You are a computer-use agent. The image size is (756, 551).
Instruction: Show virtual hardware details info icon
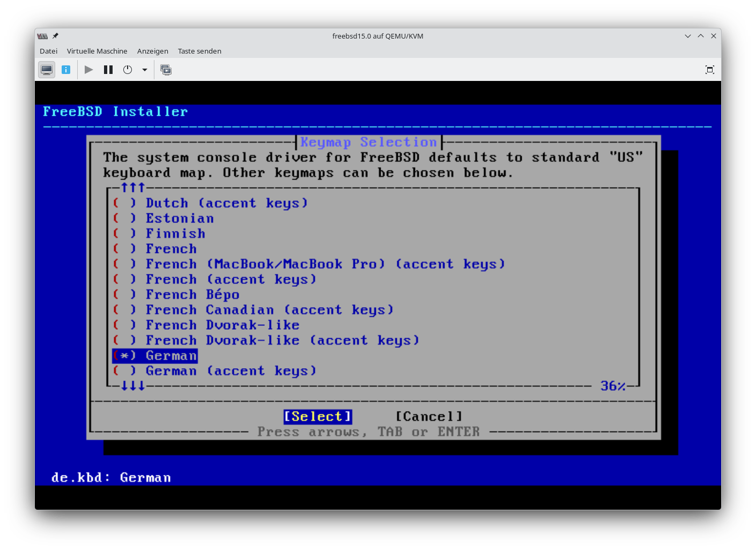click(x=66, y=70)
